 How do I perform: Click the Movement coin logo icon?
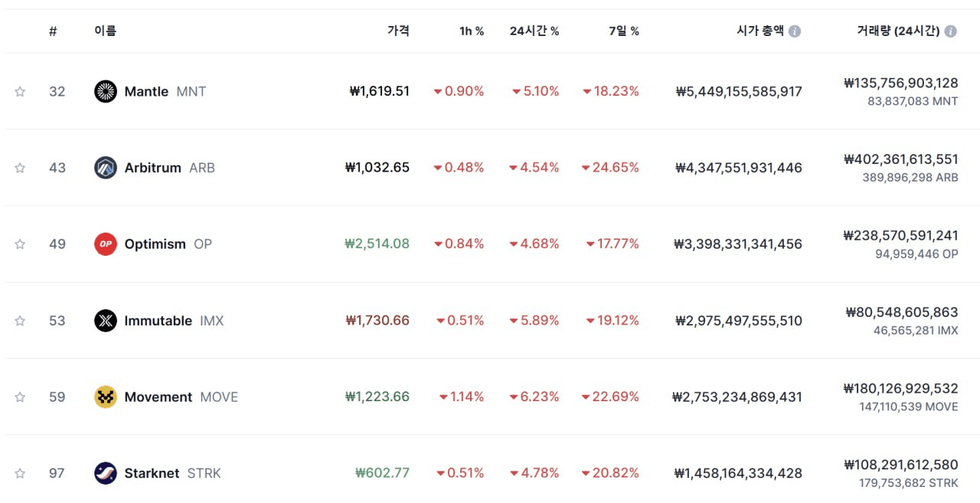[x=106, y=397]
